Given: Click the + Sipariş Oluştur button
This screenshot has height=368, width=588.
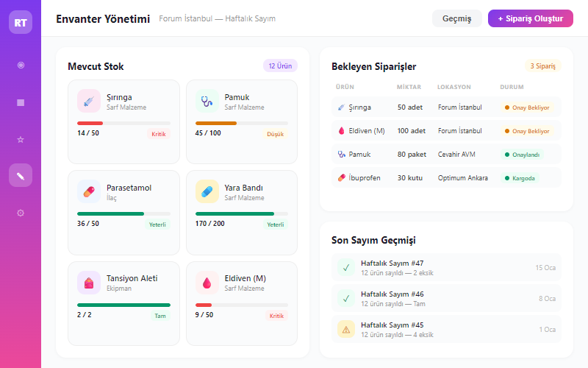Looking at the screenshot, I should point(530,18).
